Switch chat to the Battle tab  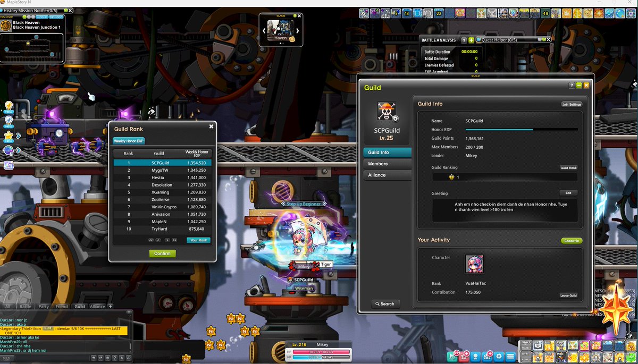pos(26,307)
